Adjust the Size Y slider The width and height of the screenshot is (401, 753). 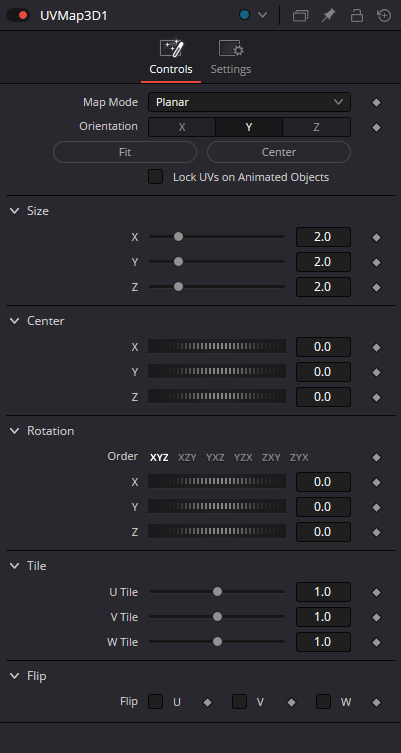[217, 262]
